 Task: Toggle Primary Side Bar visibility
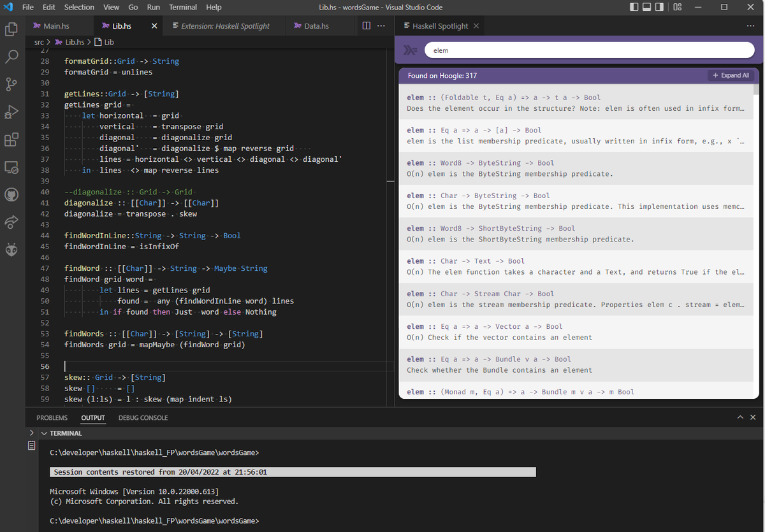click(634, 7)
